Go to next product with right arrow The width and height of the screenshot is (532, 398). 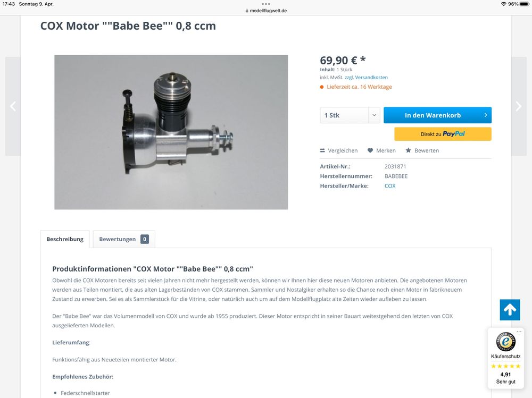click(x=519, y=106)
